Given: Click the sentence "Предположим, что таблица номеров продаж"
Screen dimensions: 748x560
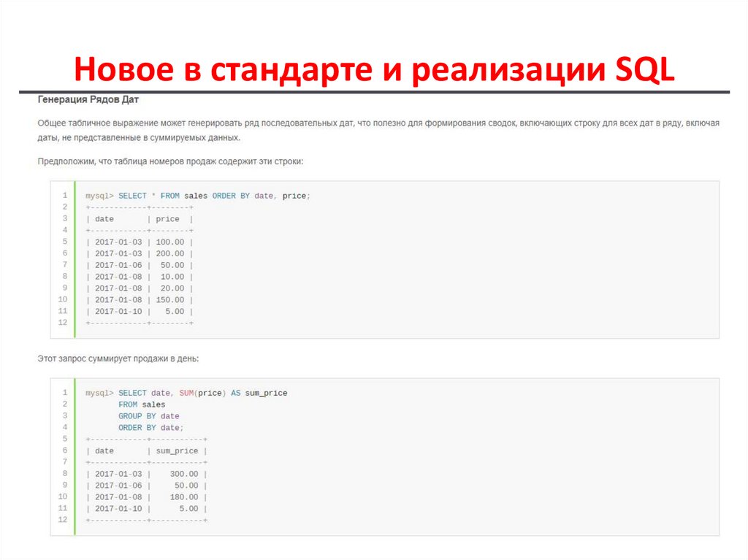Looking at the screenshot, I should (x=170, y=161).
